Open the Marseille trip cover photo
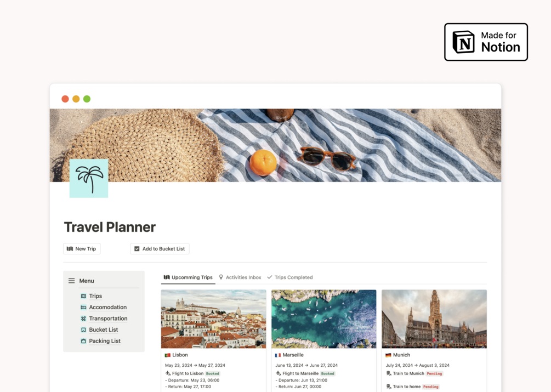Screen dimensions: 551x392 pos(323,319)
